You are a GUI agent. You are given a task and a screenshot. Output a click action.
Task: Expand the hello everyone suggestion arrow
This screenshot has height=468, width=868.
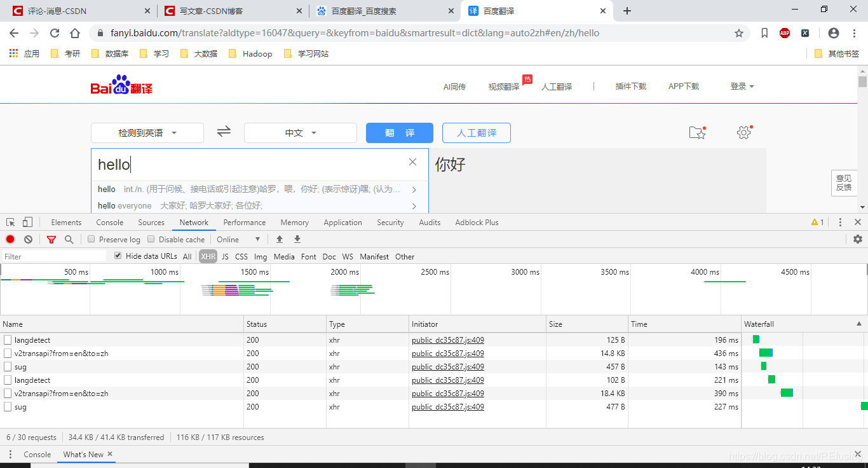pos(414,206)
